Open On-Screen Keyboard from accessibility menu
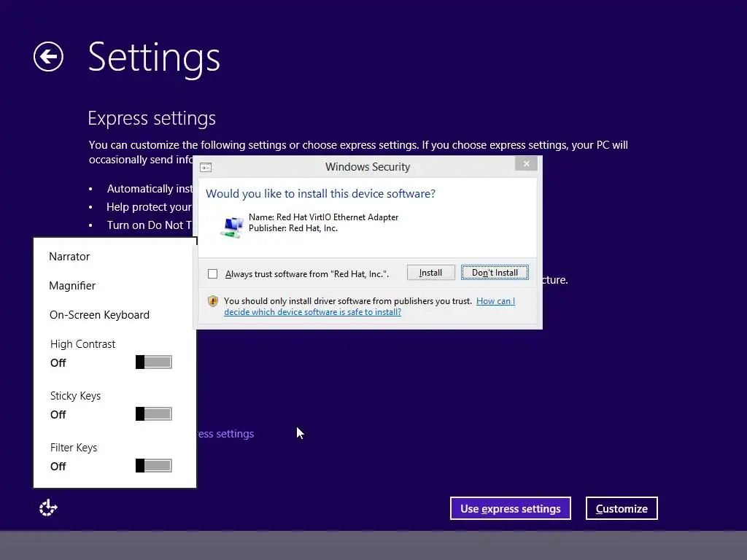 click(99, 315)
